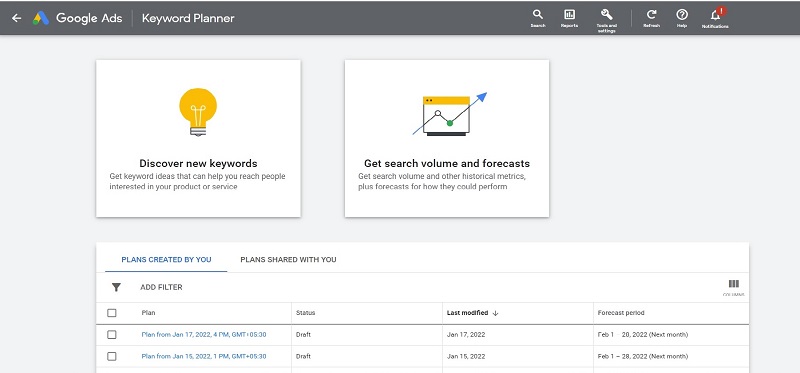Click the Jan 17, 2022 last modified cell
800x373 pixels.
coord(466,335)
